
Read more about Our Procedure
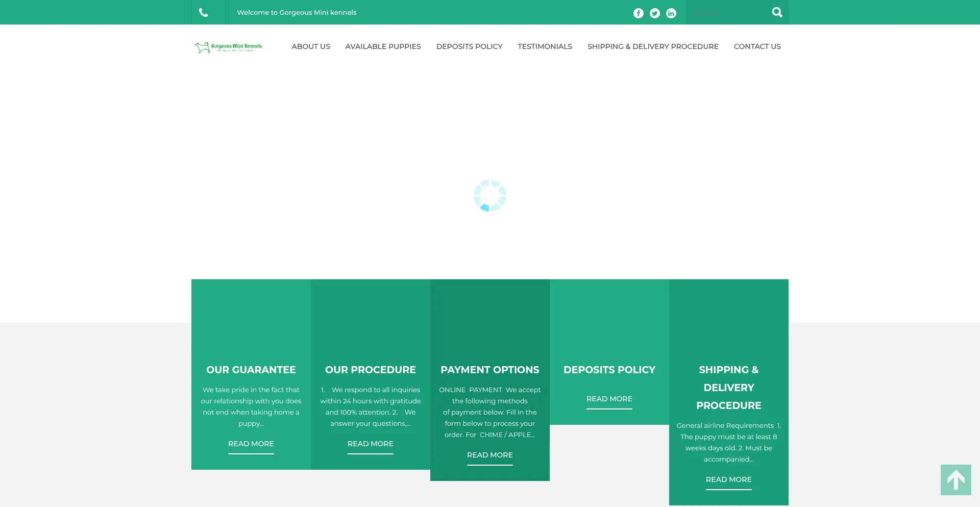[x=370, y=444]
